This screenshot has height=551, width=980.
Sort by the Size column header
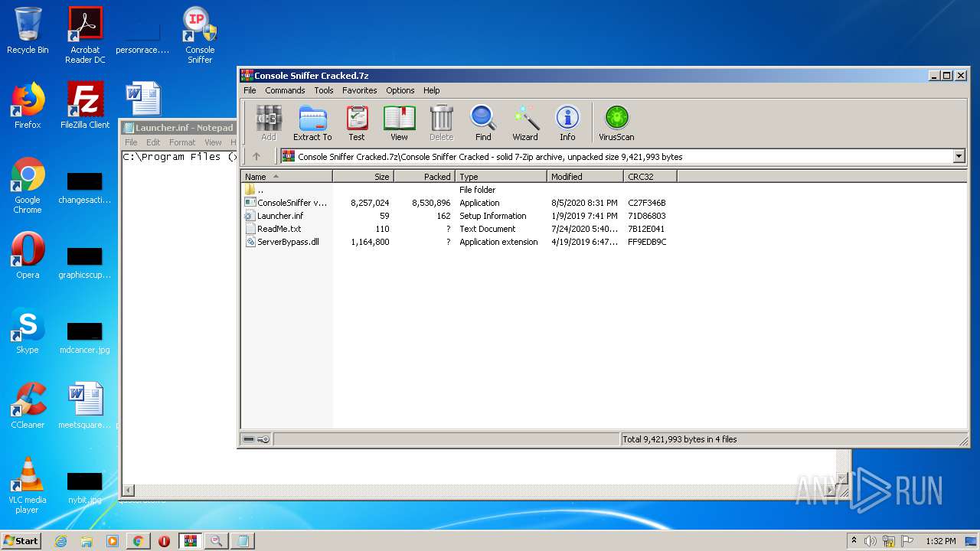363,176
